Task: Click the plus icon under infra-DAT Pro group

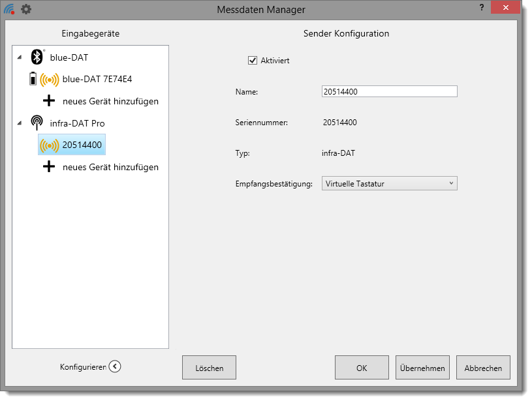Action: click(x=48, y=167)
